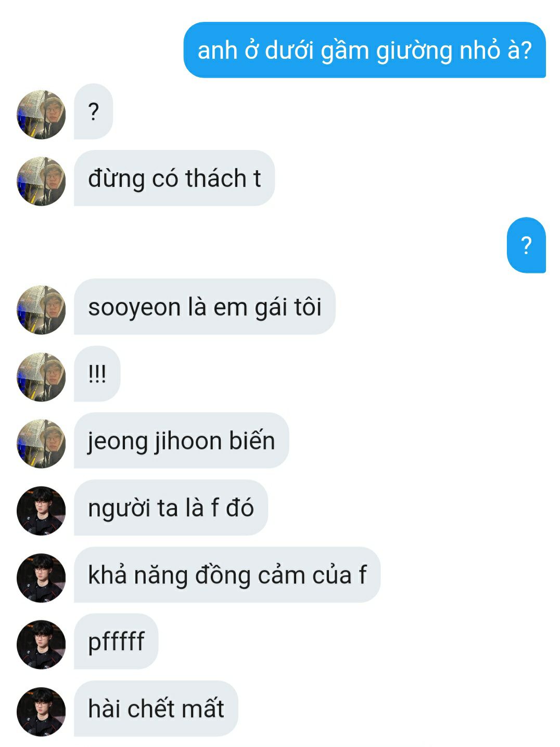The image size is (560, 747).
Task: Select the '!!!' message bubble
Action: [x=97, y=374]
